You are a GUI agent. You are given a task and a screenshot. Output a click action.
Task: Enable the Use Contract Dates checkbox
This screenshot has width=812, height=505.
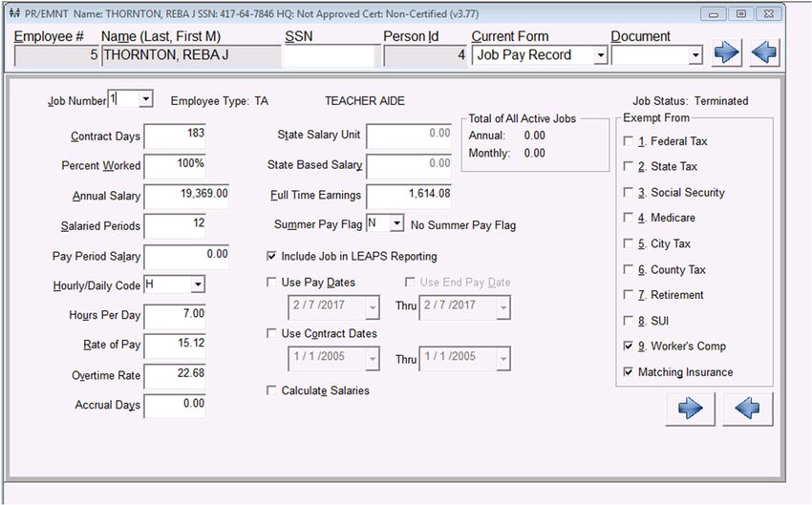[272, 334]
